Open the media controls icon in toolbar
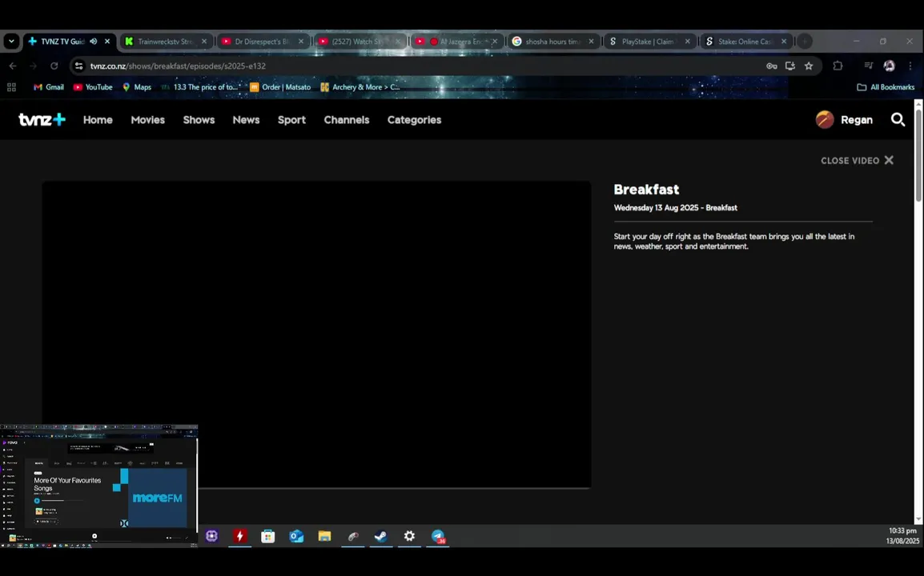Viewport: 924px width, 576px height. click(x=868, y=66)
